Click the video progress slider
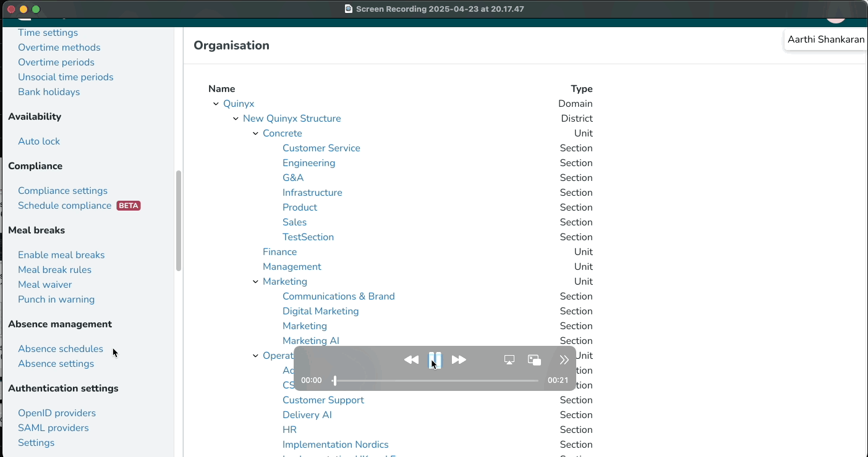 [435, 380]
